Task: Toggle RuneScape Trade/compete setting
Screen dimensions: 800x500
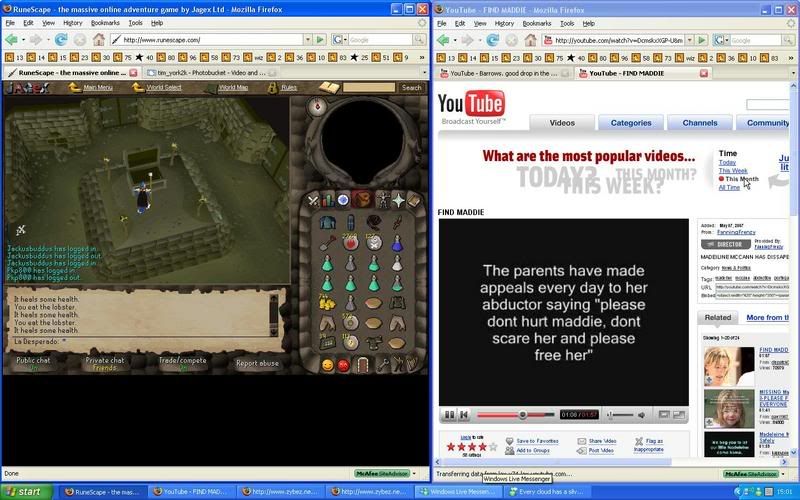Action: click(x=182, y=363)
